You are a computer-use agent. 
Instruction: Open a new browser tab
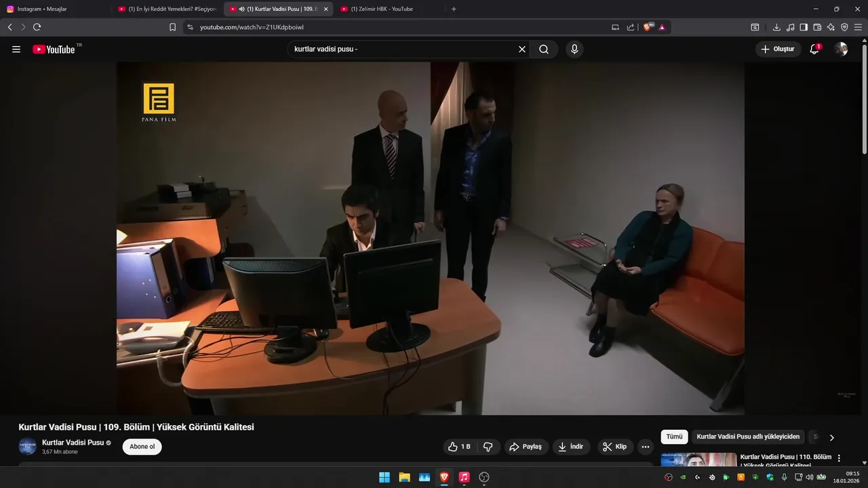pyautogui.click(x=454, y=9)
